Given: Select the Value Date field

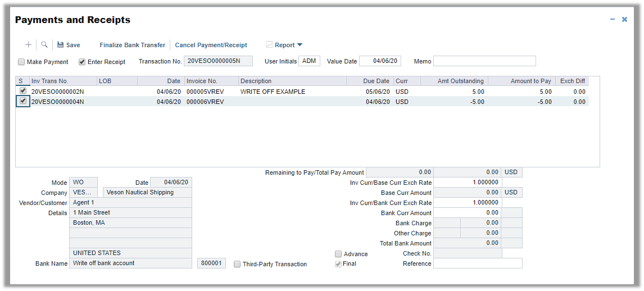Looking at the screenshot, I should pos(380,61).
